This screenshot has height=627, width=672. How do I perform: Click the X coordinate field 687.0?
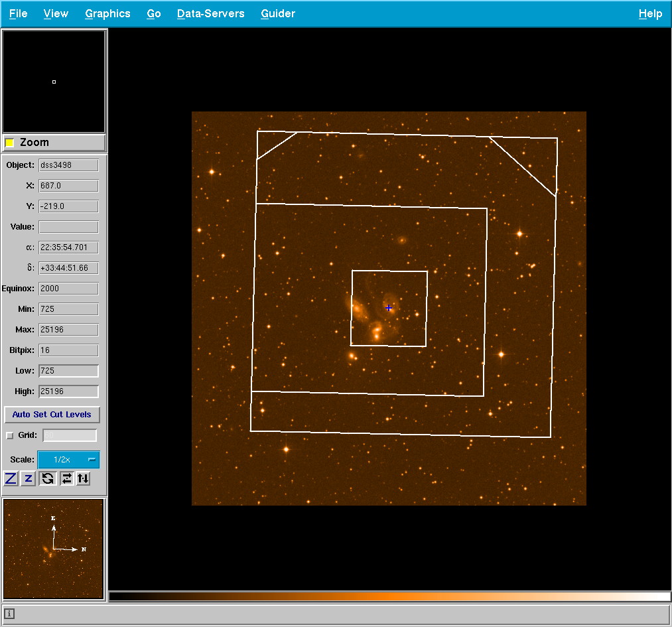[x=68, y=186]
